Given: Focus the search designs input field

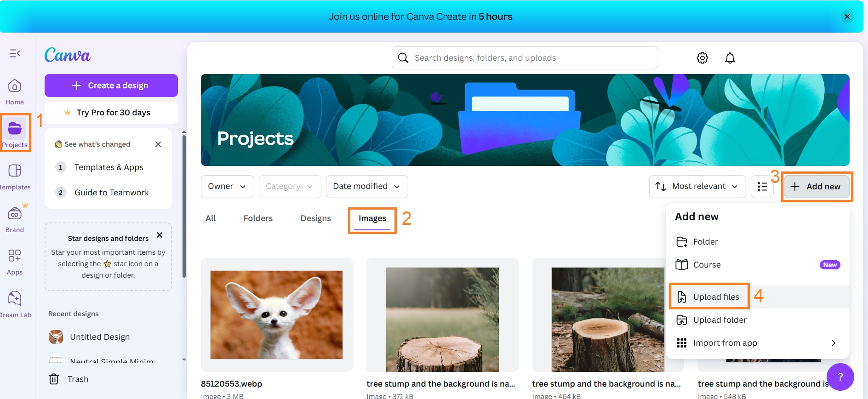Looking at the screenshot, I should (x=525, y=58).
